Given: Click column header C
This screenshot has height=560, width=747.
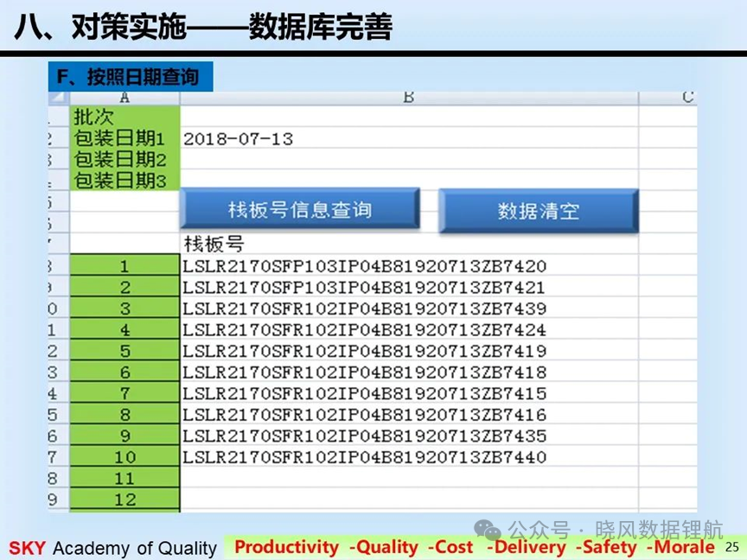Looking at the screenshot, I should tap(668, 99).
